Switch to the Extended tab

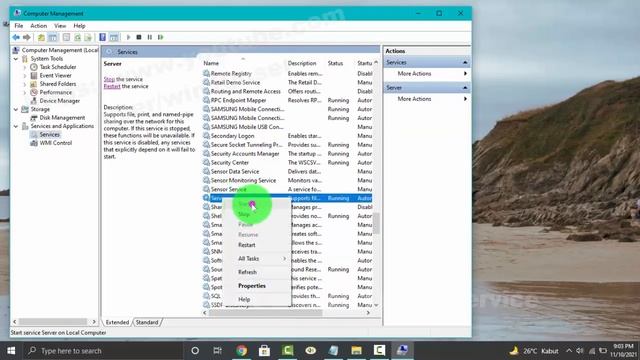[x=117, y=322]
